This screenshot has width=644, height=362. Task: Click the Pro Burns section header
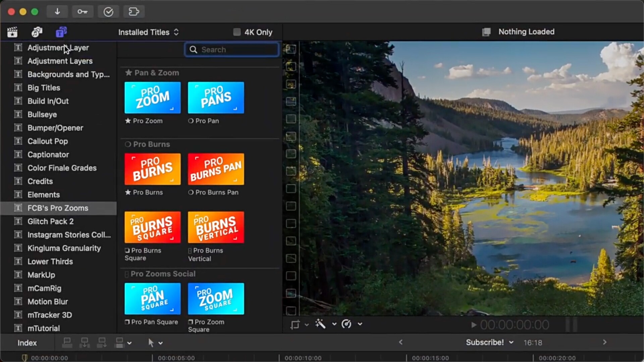coord(148,144)
